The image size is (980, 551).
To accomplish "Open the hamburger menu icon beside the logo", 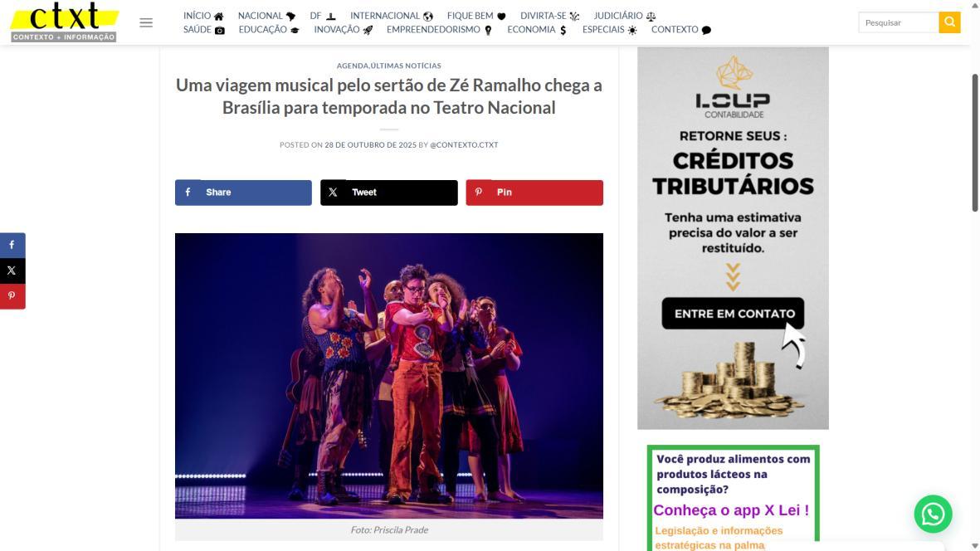I will point(145,22).
